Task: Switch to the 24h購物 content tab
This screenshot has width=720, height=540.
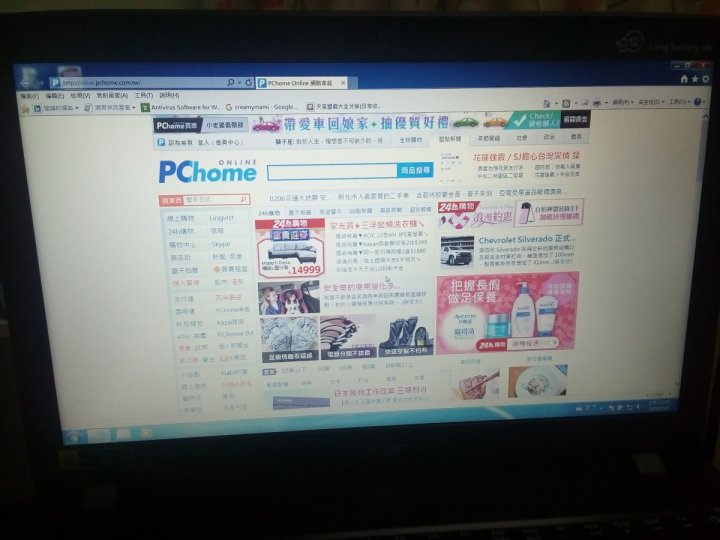Action: [269, 213]
